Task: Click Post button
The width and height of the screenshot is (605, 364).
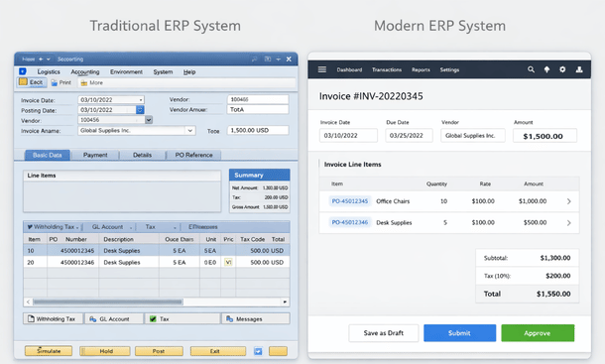Action: [159, 351]
